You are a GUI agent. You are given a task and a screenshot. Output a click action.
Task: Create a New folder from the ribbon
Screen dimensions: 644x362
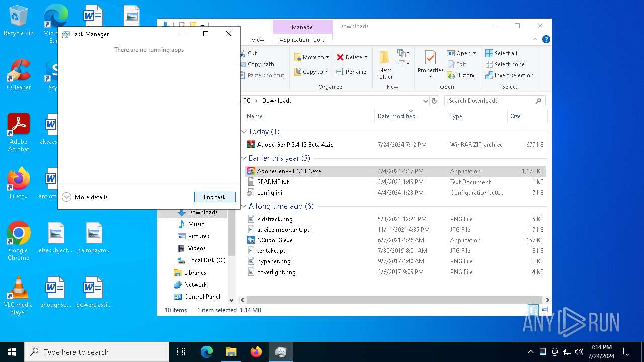[x=385, y=65]
